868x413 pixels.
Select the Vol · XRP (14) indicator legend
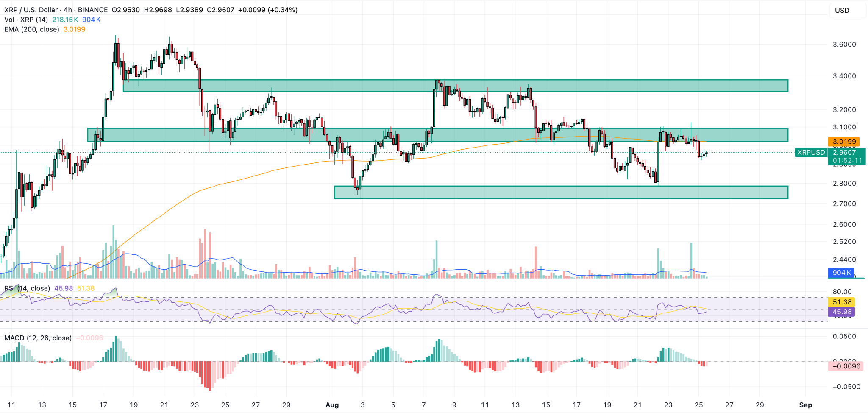[x=26, y=20]
